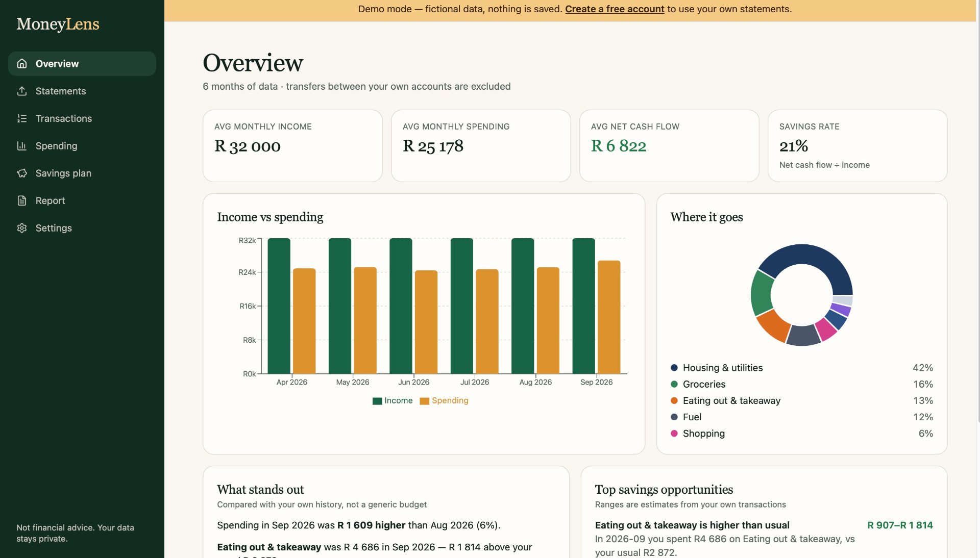Click the pink Shopping donut segment
This screenshot has width=980, height=558.
tap(826, 329)
